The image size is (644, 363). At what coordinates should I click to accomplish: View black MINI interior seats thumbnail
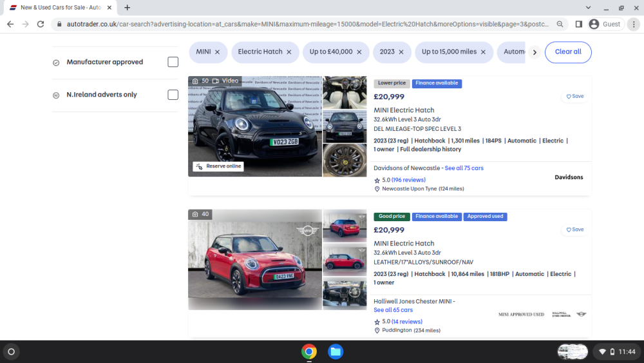click(x=345, y=92)
